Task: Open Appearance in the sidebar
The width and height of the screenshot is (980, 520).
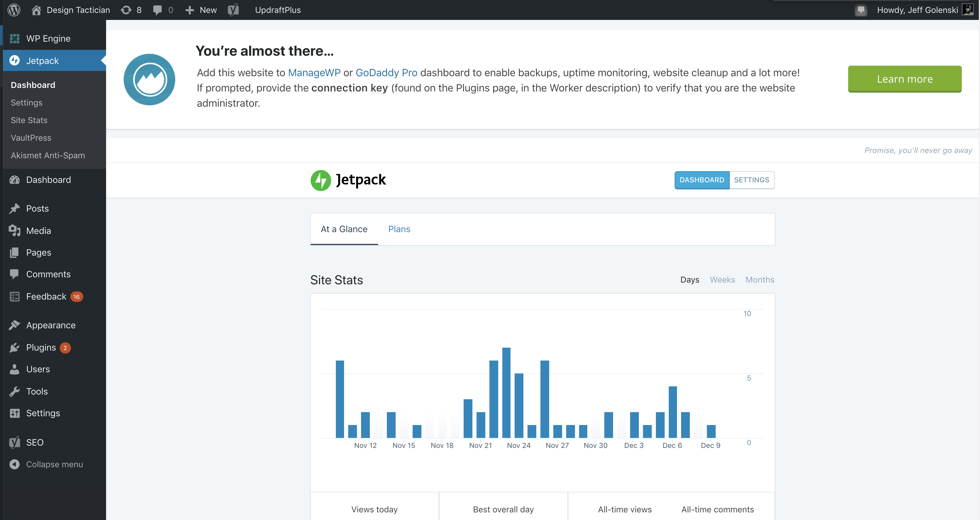Action: [51, 325]
